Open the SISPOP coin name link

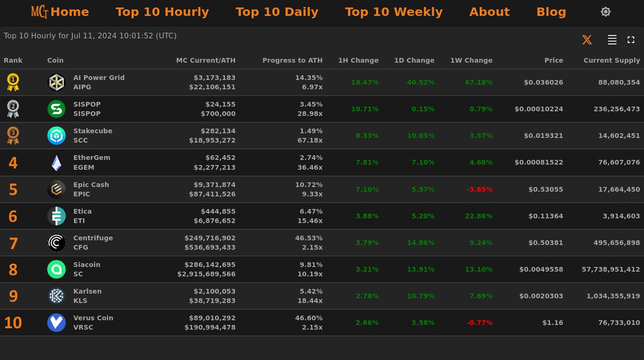tap(87, 104)
